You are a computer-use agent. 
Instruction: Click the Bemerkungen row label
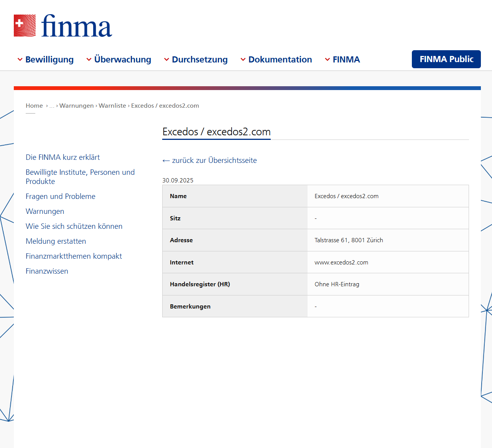click(x=190, y=307)
